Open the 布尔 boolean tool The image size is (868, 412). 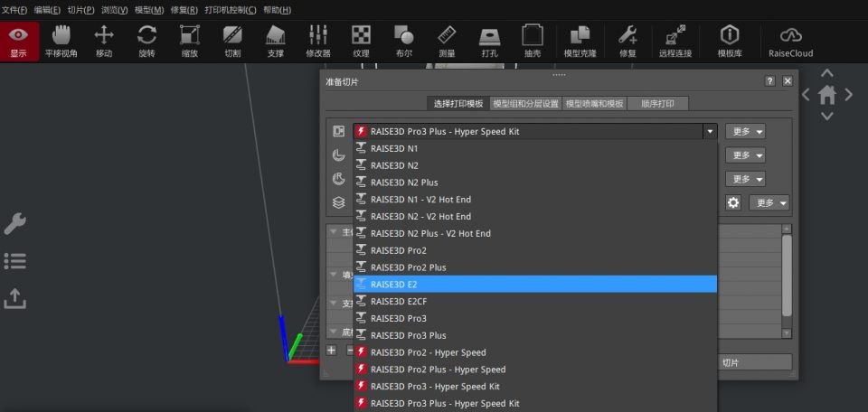(x=404, y=42)
